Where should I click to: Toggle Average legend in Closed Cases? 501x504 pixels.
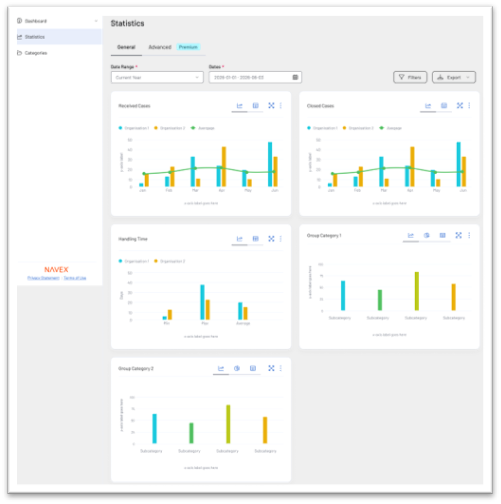pyautogui.click(x=391, y=128)
